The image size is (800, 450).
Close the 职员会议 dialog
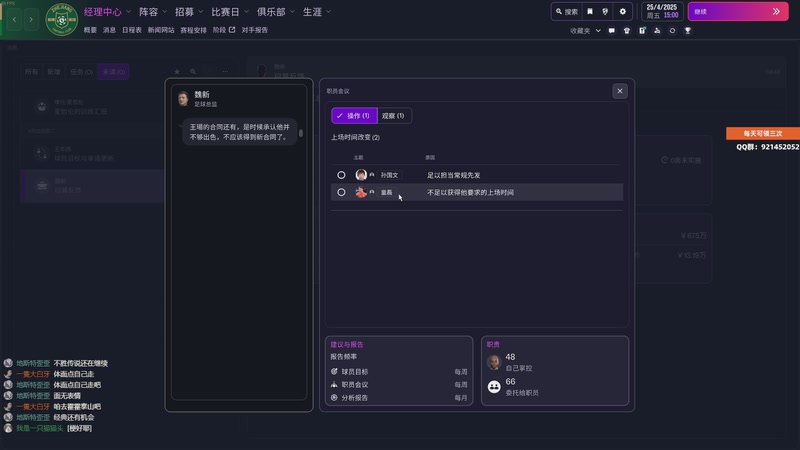620,91
